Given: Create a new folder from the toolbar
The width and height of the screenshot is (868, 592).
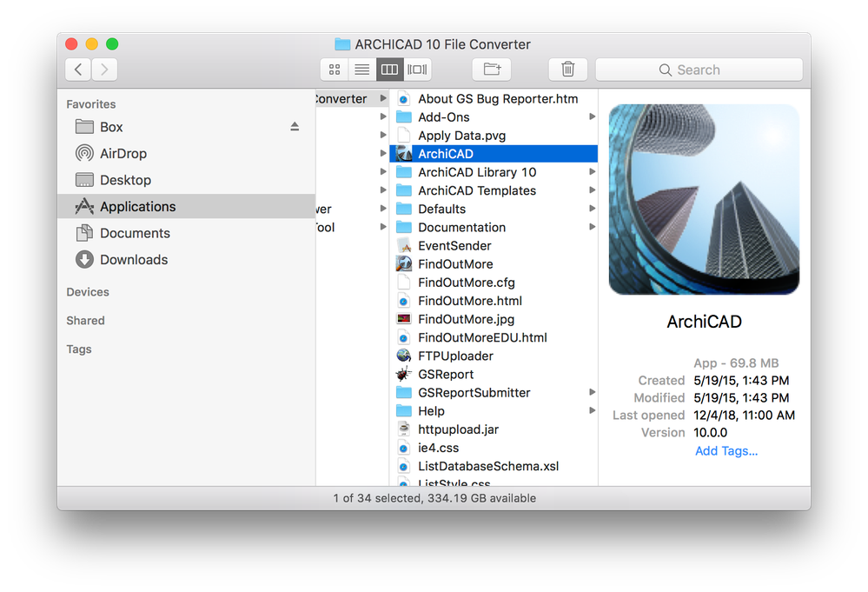Looking at the screenshot, I should [x=492, y=70].
